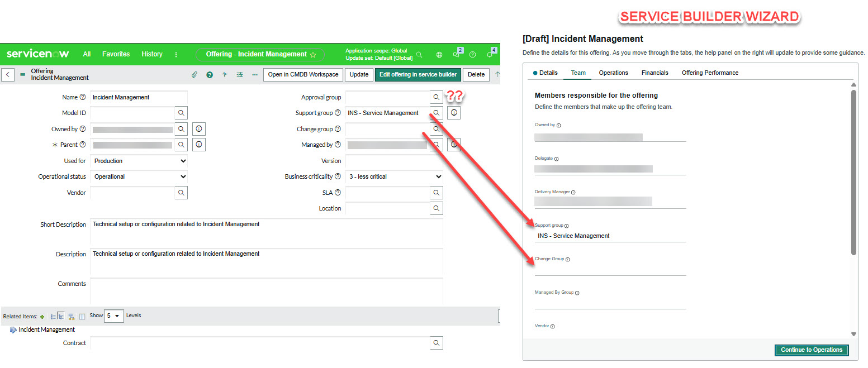
Task: Open the History menu
Action: pyautogui.click(x=152, y=54)
